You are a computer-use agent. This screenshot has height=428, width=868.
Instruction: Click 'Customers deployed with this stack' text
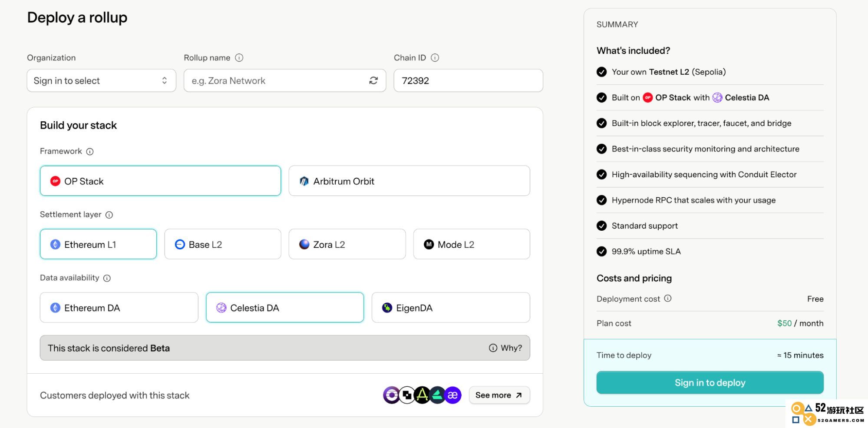(x=115, y=395)
